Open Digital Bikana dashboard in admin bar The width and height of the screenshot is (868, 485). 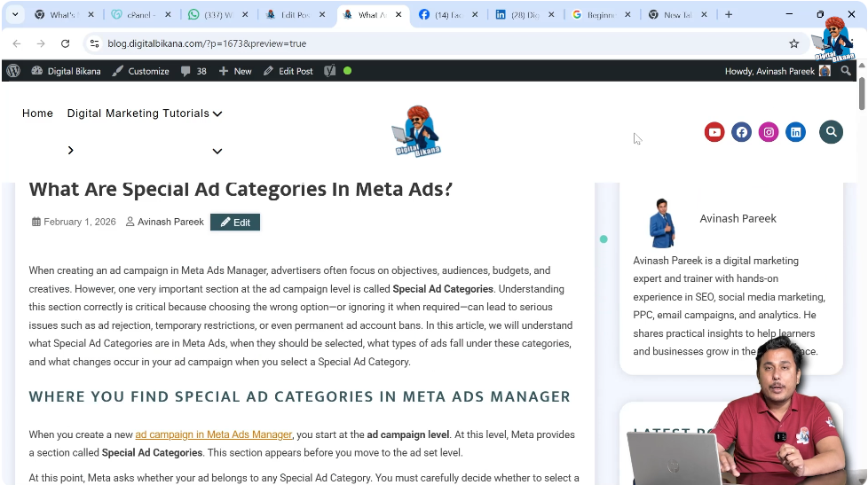coord(66,71)
